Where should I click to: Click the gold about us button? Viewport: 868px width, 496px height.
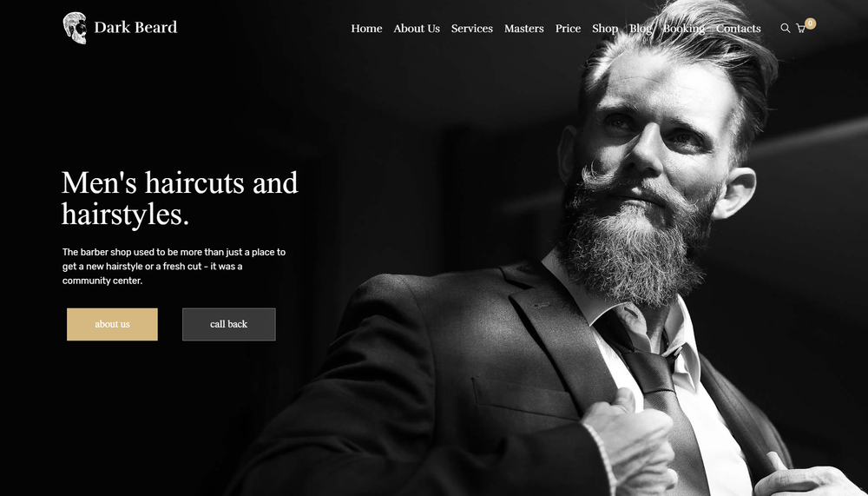tap(112, 324)
